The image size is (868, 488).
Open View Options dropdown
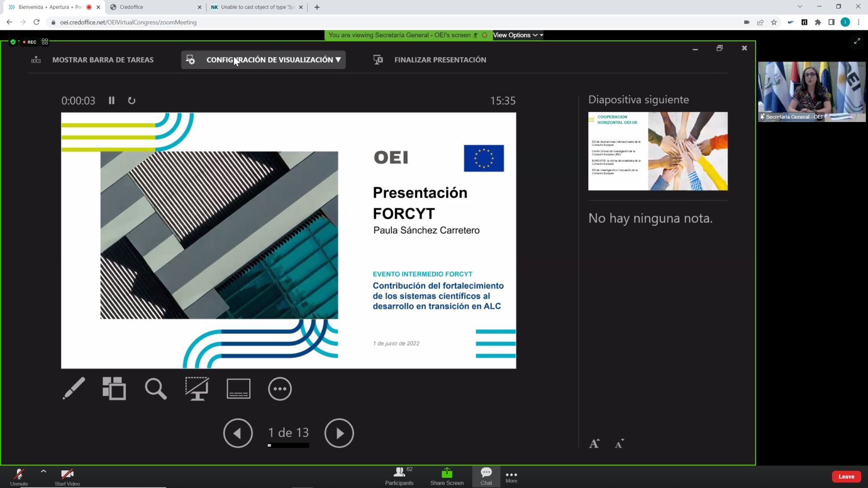517,35
